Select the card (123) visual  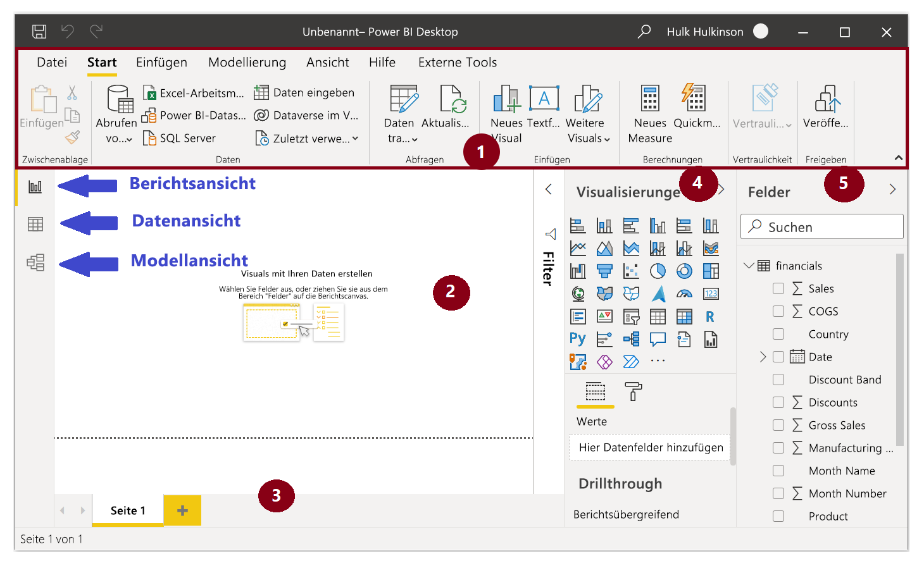[x=711, y=293]
